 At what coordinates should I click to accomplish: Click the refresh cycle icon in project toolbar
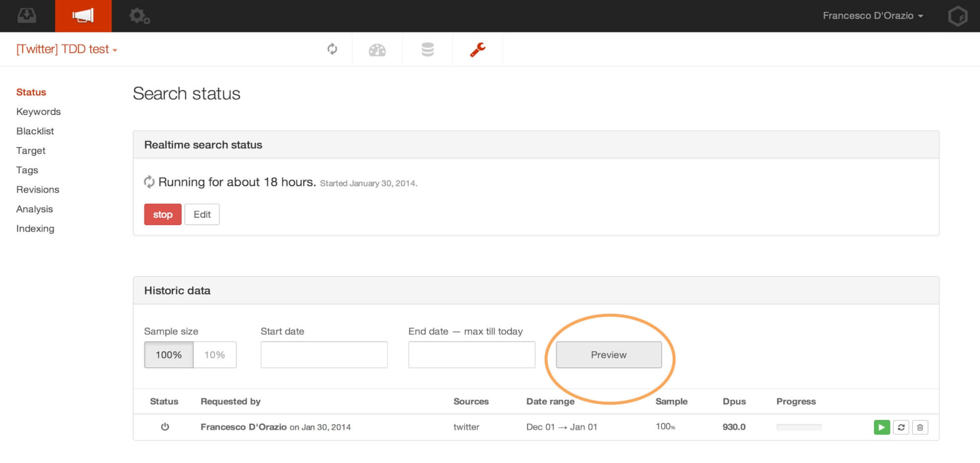pos(332,49)
